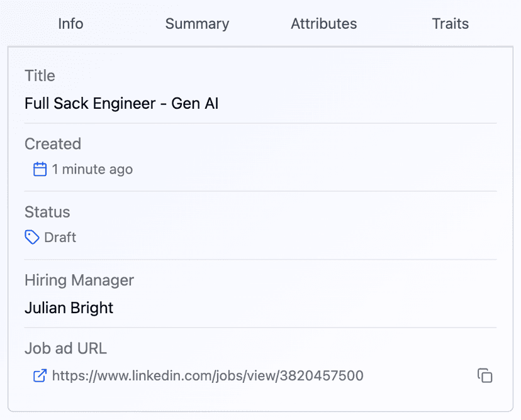This screenshot has width=521, height=420.
Task: Open the Attributes tab
Action: [x=323, y=24]
